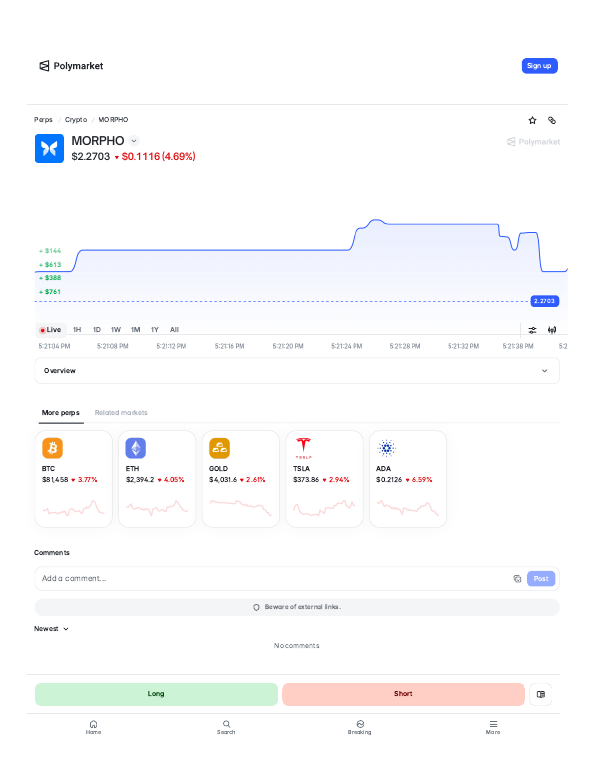The height and width of the screenshot is (770, 595).
Task: Switch chart range to 1M
Action: pos(135,330)
